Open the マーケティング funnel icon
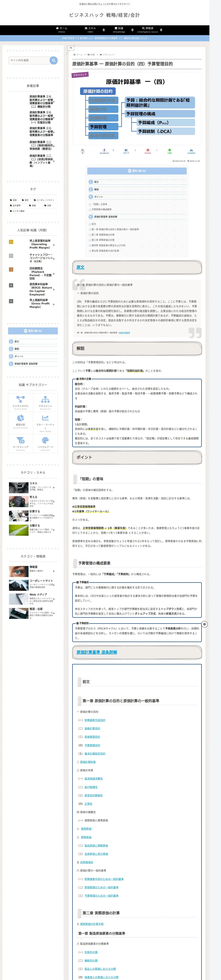The height and width of the screenshot is (980, 221). [x=21, y=440]
